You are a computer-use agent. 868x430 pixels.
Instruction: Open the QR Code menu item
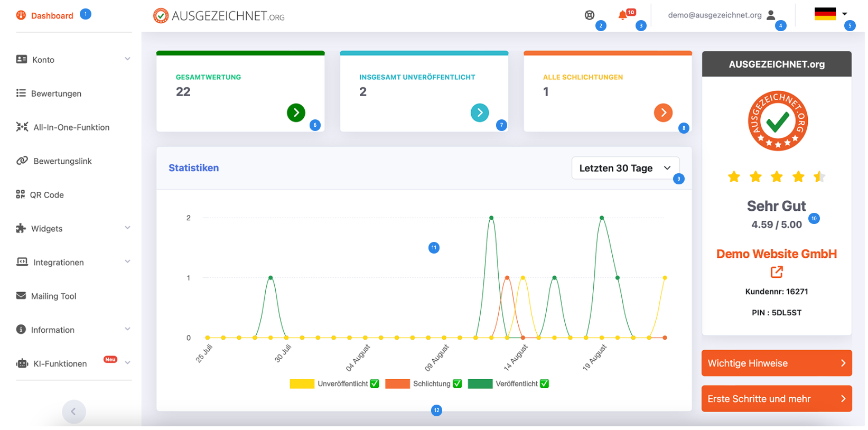coord(46,195)
